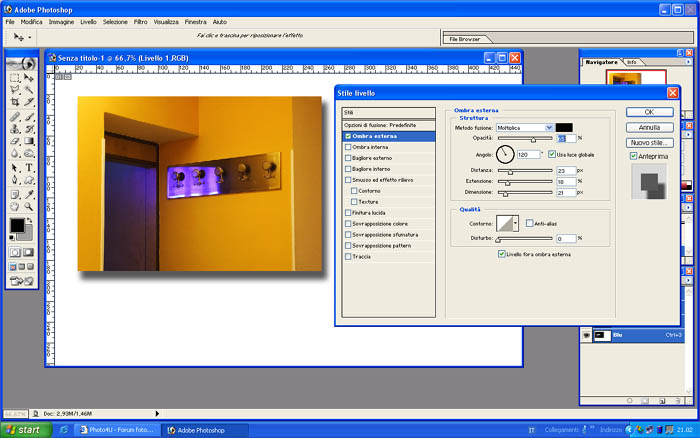
Task: Click the Dimensione value field
Action: coord(566,192)
